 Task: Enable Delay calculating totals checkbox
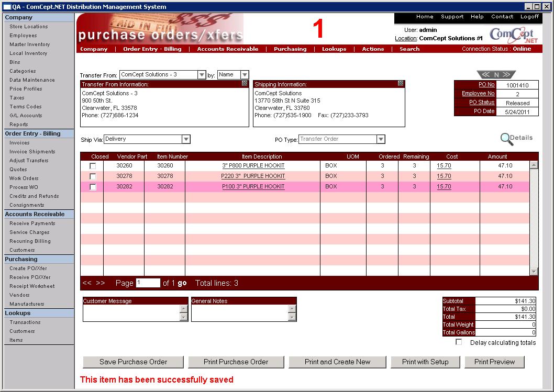click(x=459, y=342)
